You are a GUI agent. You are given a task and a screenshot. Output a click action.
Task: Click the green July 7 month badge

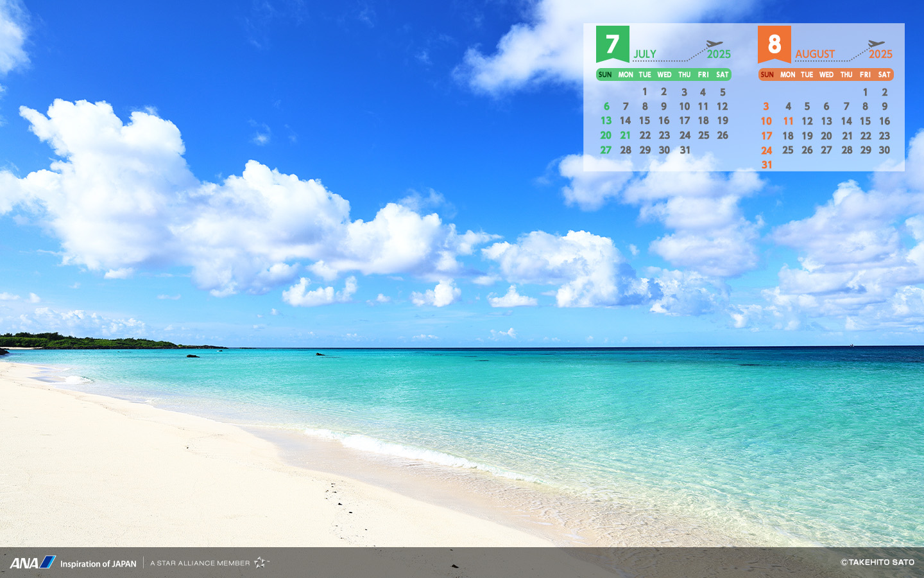tap(612, 44)
